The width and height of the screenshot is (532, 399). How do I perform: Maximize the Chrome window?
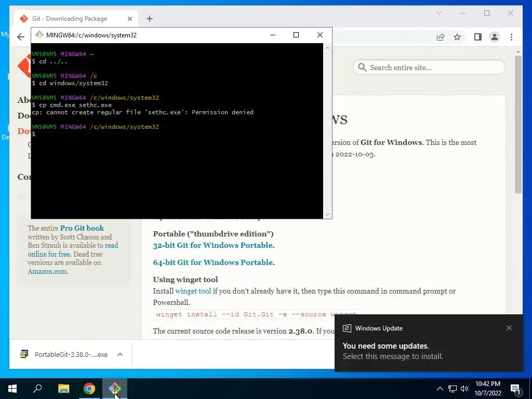point(486,13)
